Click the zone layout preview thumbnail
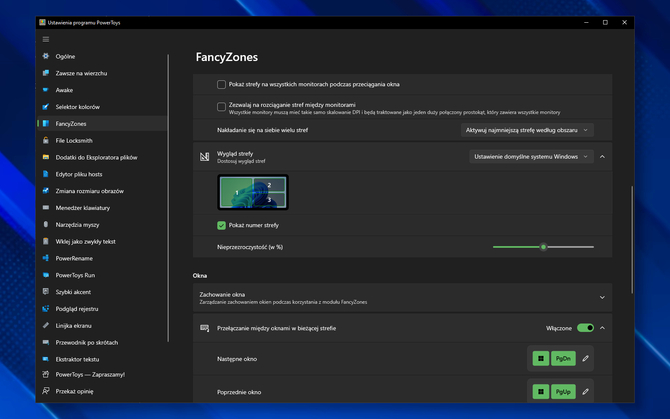Screen dimensions: 670x419 [x=253, y=192]
